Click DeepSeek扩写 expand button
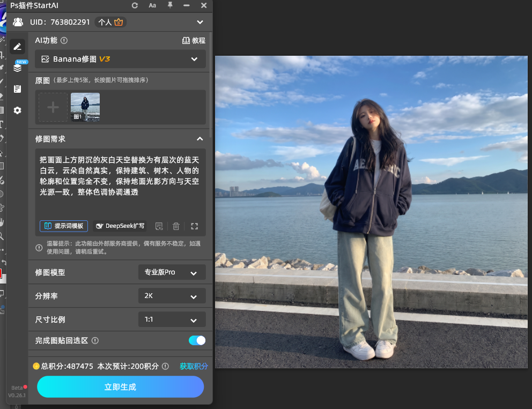Screen dimensions: 532x409 120,226
